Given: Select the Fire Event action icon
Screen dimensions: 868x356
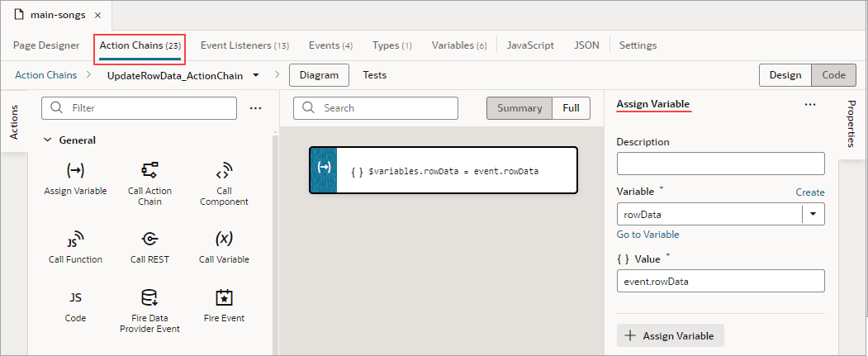Looking at the screenshot, I should (224, 298).
